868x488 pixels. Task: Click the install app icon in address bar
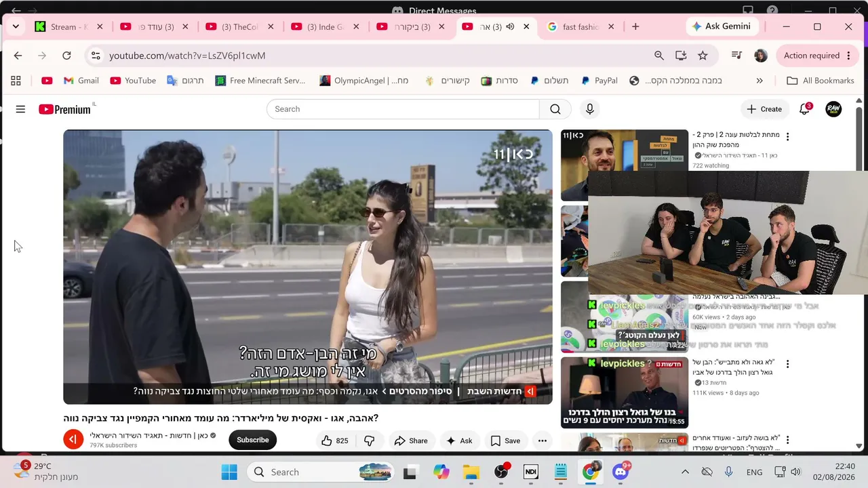pos(681,56)
